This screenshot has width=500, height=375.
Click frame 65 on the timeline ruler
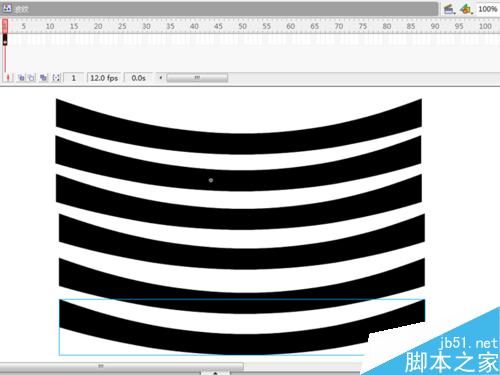[x=314, y=26]
